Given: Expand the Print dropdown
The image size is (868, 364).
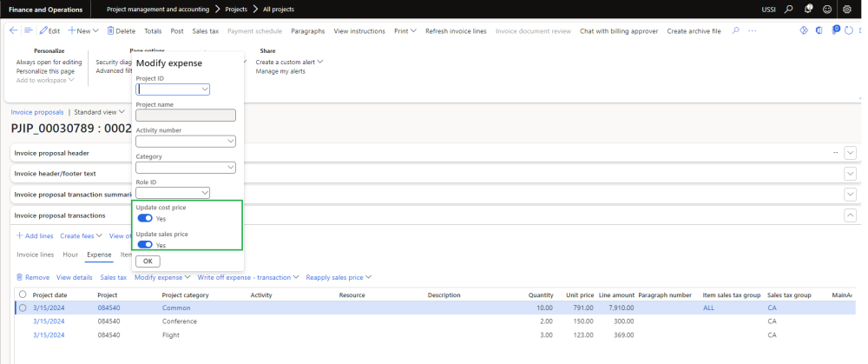Looking at the screenshot, I should point(405,31).
